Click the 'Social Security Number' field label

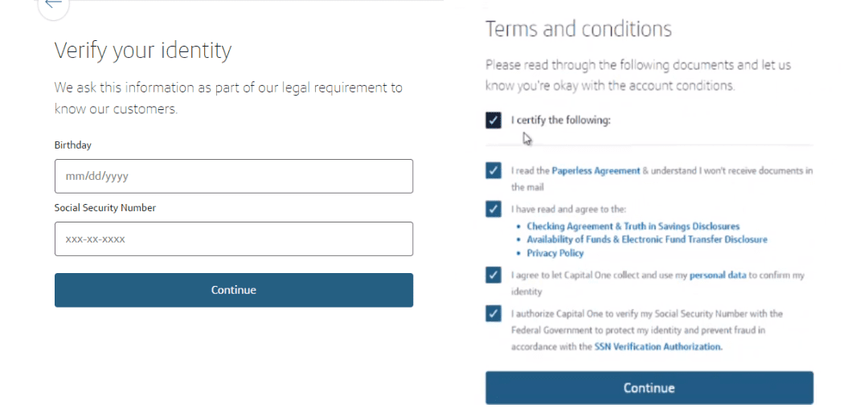[105, 208]
